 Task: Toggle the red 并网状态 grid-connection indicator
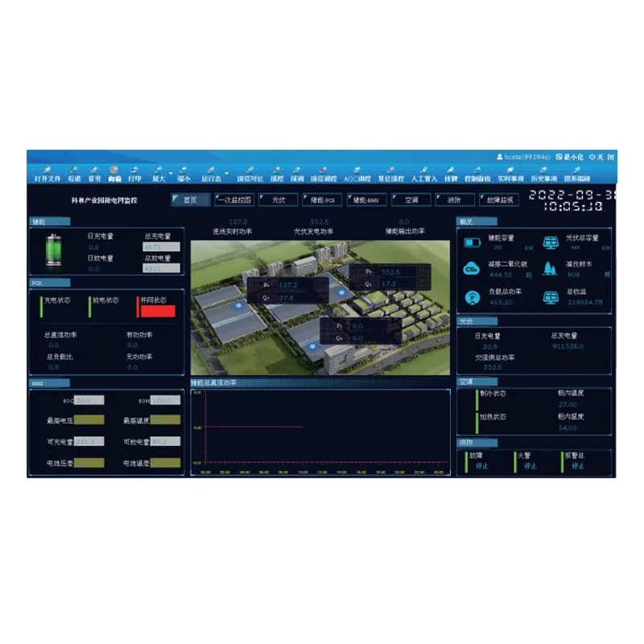pos(158,310)
